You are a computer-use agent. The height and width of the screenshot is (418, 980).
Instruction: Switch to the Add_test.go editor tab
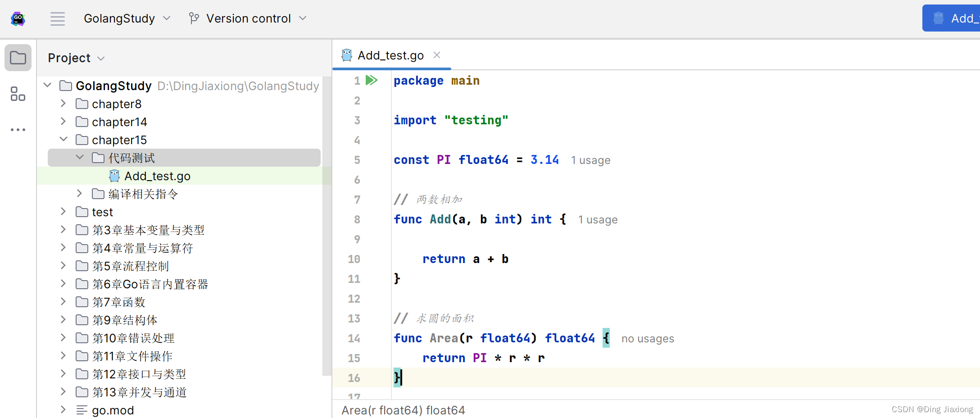390,55
